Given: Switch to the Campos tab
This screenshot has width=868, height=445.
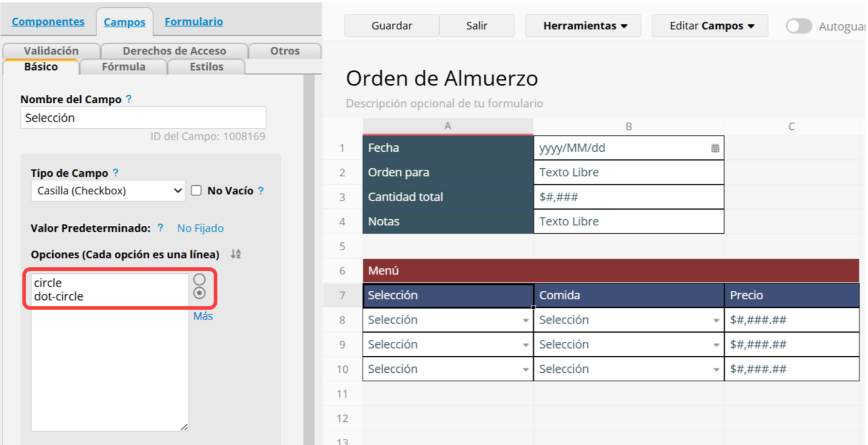Looking at the screenshot, I should click(x=125, y=22).
